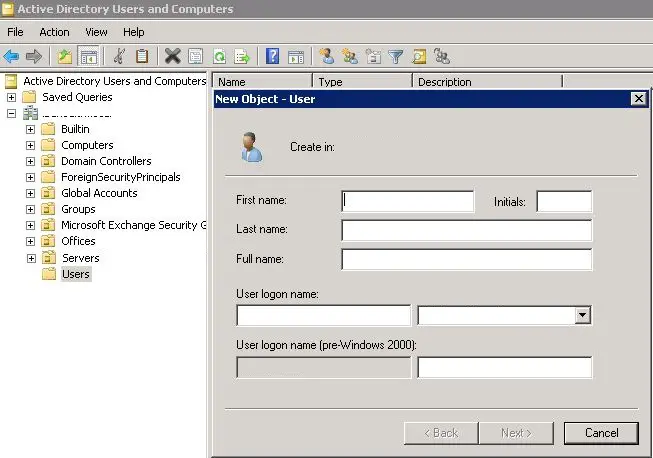Sort by the Description column header
Image resolution: width=653 pixels, height=458 pixels.
(x=487, y=82)
